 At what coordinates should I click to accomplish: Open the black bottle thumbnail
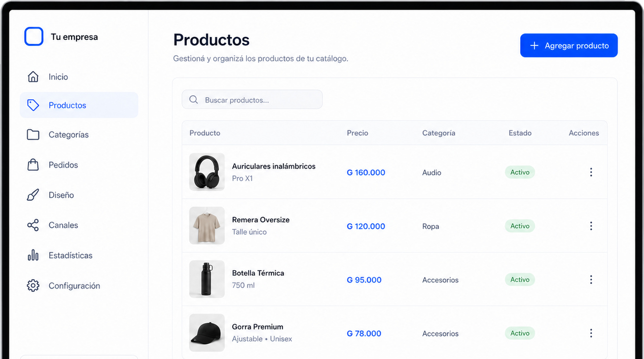click(x=207, y=279)
